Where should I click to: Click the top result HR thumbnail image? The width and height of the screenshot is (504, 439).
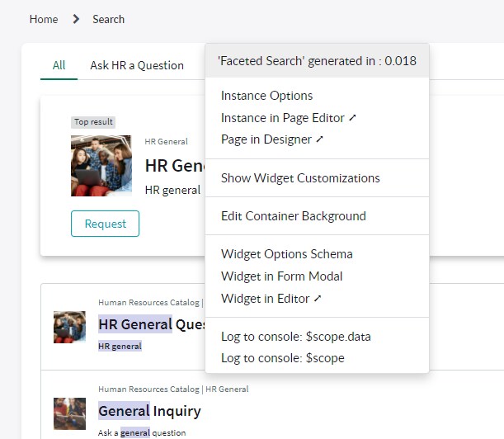click(x=101, y=166)
